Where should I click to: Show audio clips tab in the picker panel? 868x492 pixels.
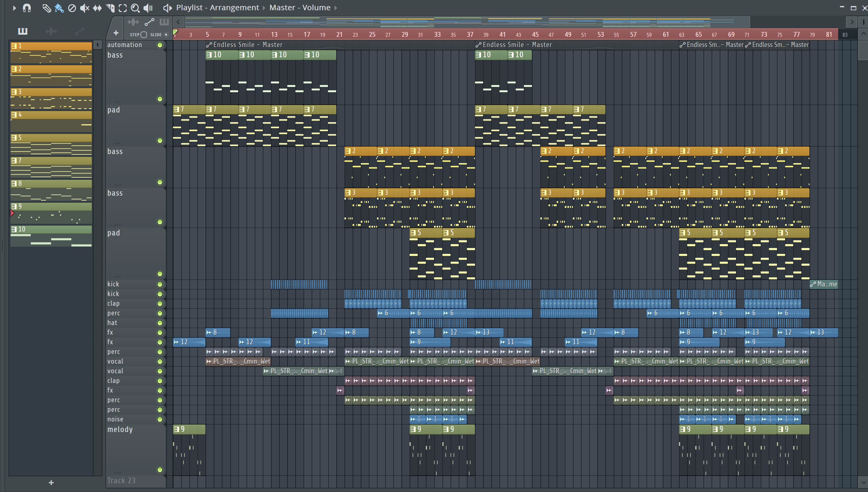tap(51, 31)
